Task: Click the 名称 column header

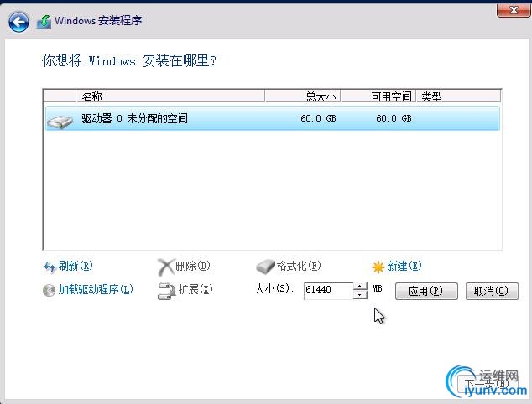Action: coord(170,96)
